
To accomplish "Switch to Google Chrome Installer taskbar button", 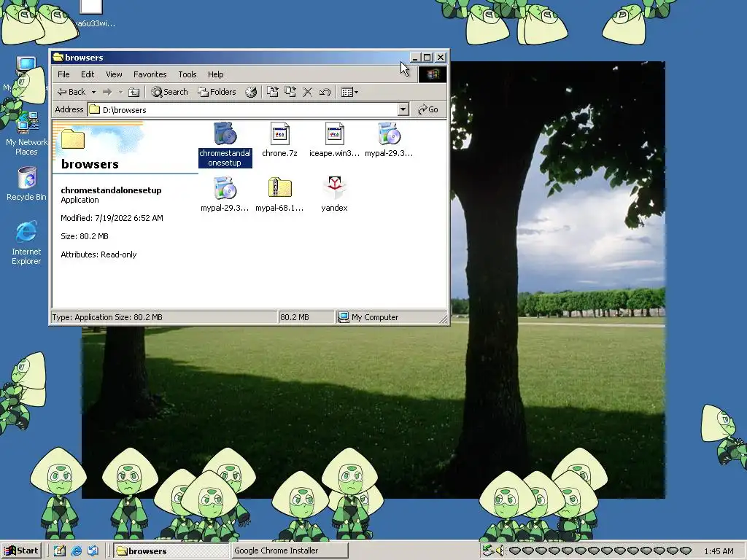I will point(289,551).
